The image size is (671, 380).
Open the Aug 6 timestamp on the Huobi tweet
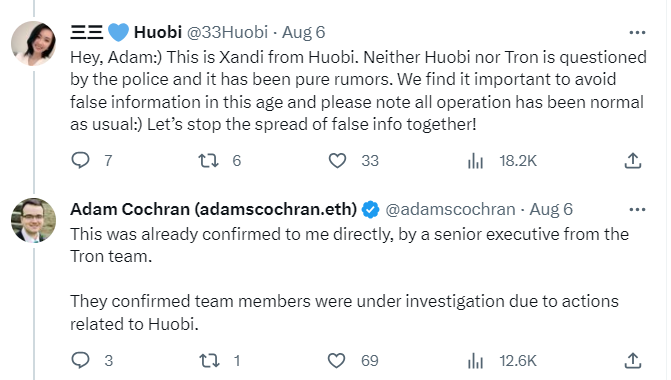[303, 33]
